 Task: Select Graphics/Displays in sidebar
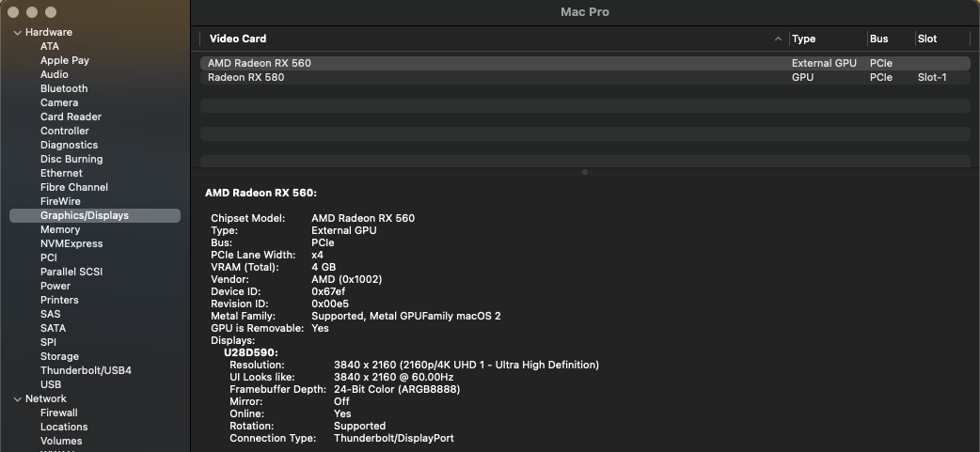(95, 215)
